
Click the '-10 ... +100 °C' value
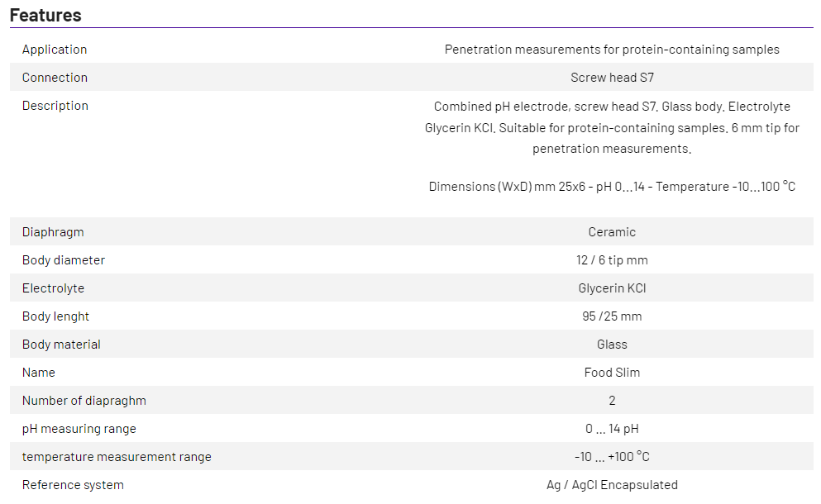coord(612,457)
